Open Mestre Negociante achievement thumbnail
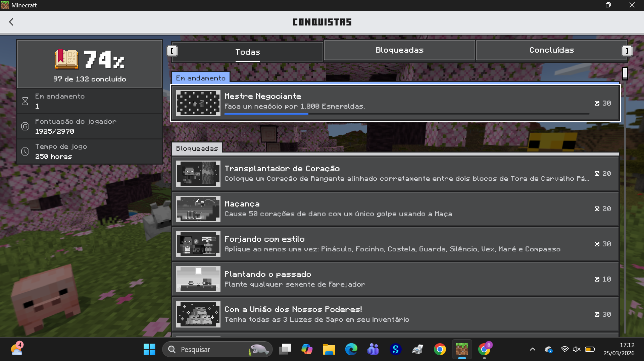 click(x=198, y=103)
